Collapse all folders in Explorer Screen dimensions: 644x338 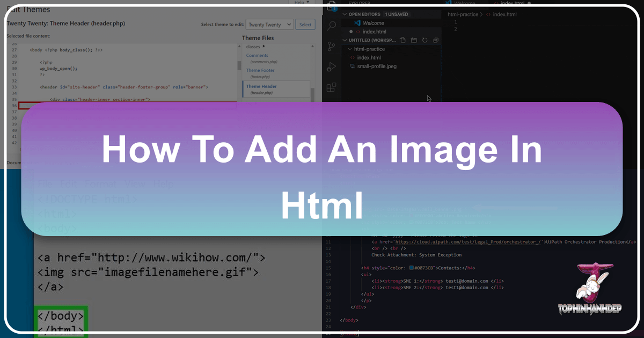tap(435, 40)
